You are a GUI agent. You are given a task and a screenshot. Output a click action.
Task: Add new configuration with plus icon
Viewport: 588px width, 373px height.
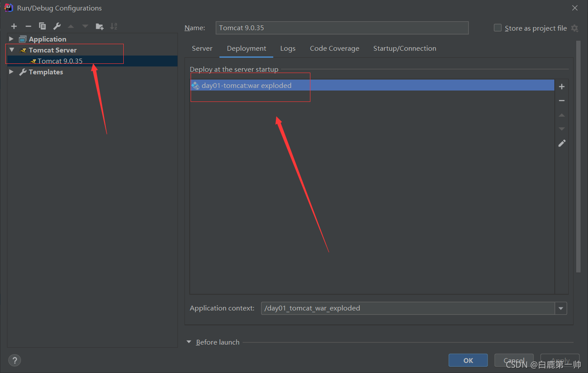coord(14,27)
